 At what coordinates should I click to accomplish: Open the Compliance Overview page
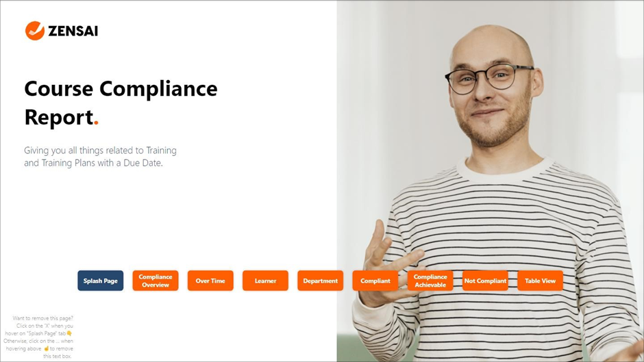(156, 281)
